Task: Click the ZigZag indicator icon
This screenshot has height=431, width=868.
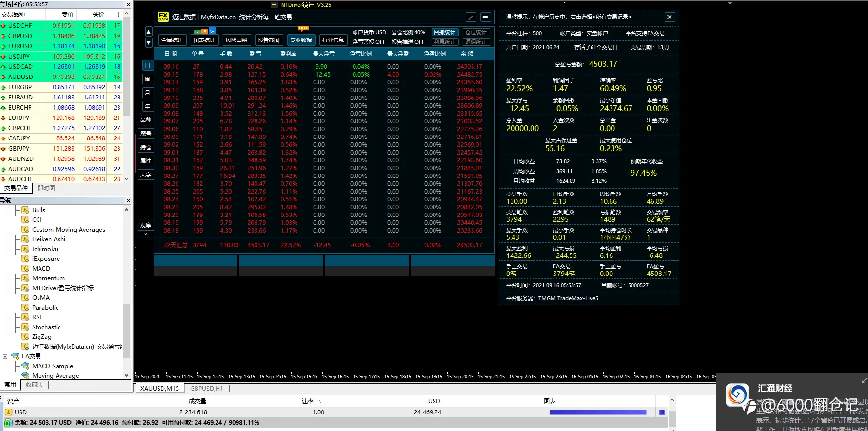Action: point(25,337)
